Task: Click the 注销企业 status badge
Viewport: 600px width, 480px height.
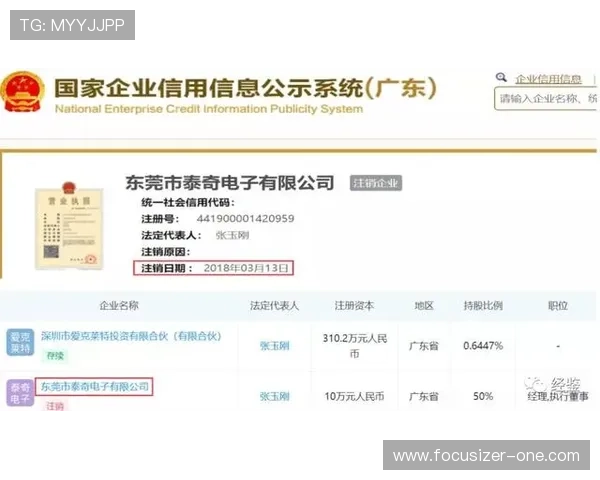Action: pyautogui.click(x=375, y=183)
